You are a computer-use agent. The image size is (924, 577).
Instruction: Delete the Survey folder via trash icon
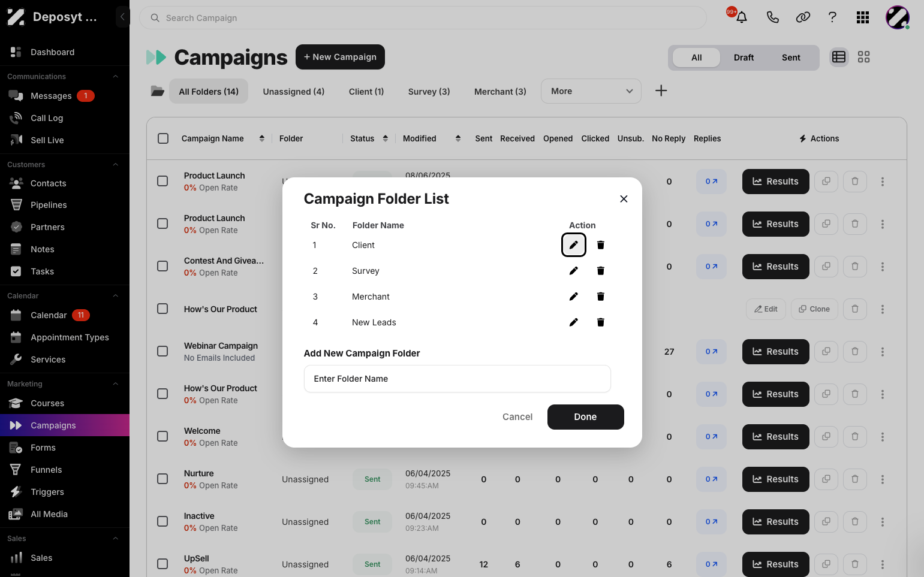pyautogui.click(x=600, y=271)
